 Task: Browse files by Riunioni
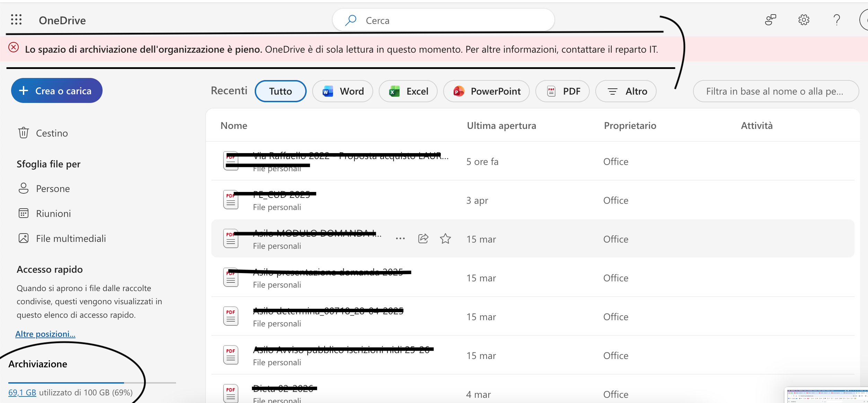coord(44,213)
